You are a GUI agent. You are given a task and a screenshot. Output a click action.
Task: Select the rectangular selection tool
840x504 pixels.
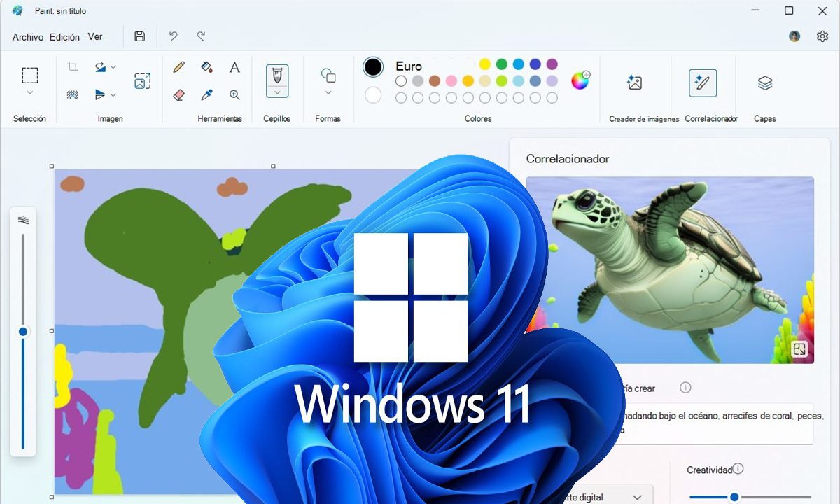click(30, 75)
